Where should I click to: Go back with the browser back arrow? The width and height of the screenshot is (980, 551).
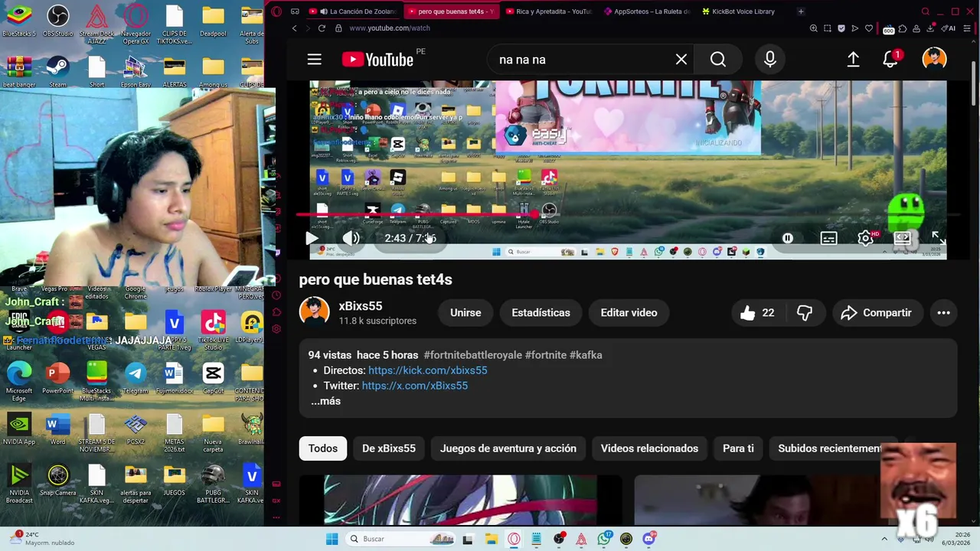(294, 28)
